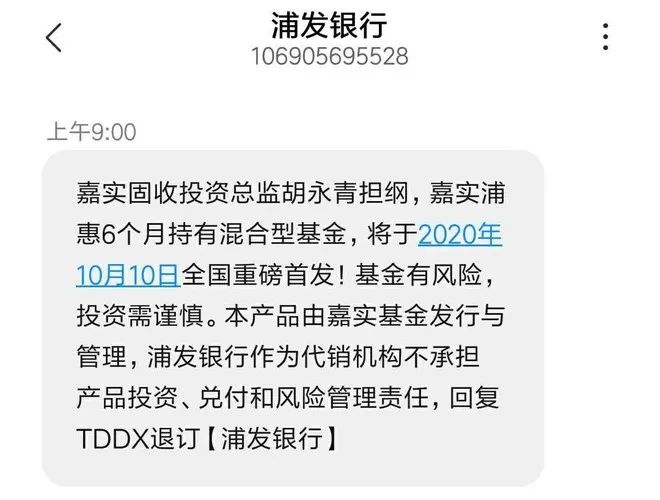Tap the TDDX退订 text in message
660x500 pixels.
pyautogui.click(x=138, y=438)
